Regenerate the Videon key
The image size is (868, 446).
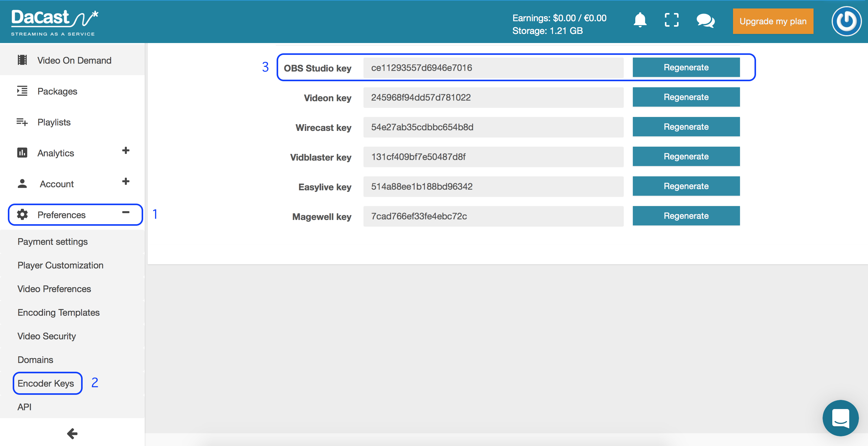pos(686,97)
